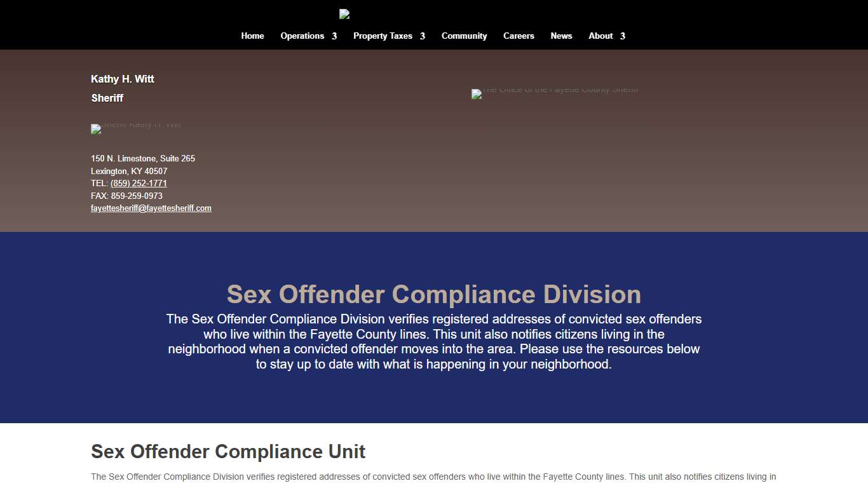View the News section

coord(561,36)
